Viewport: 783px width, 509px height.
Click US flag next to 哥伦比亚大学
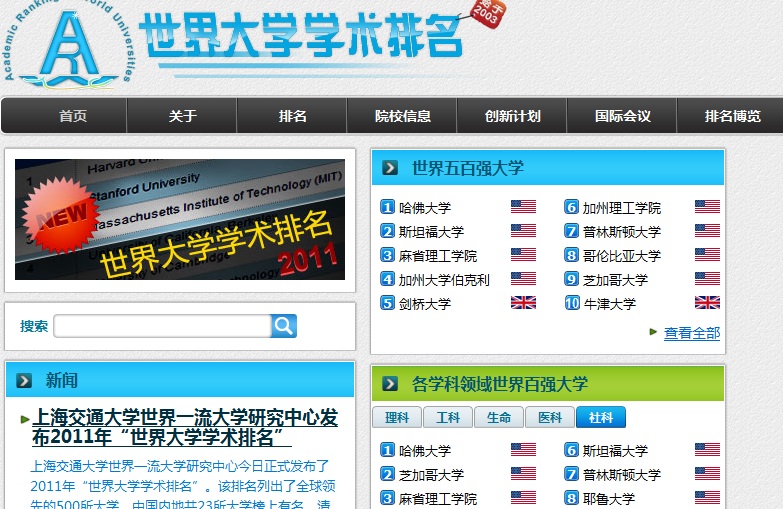pos(707,255)
